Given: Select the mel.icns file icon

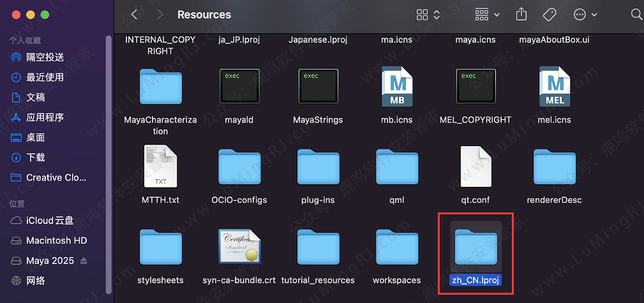Looking at the screenshot, I should [554, 86].
